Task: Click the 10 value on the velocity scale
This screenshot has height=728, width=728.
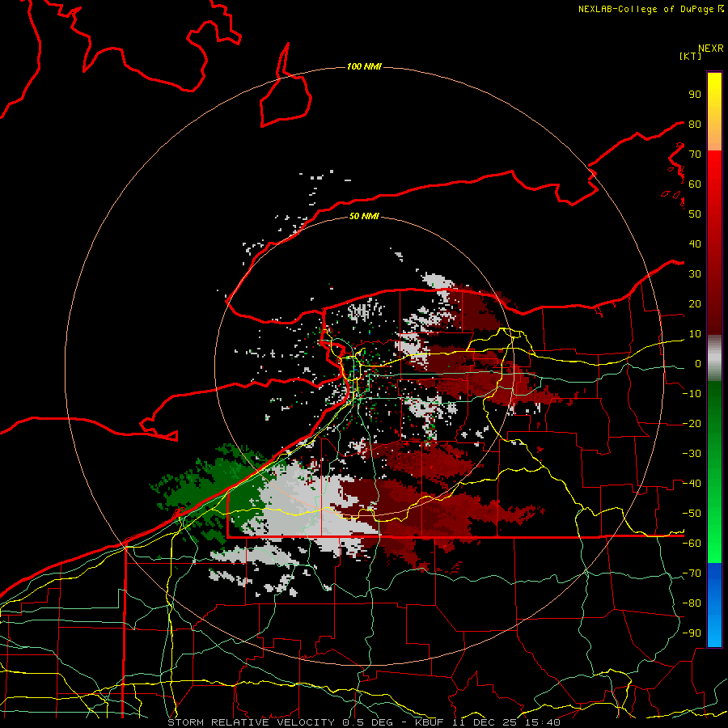Action: click(x=695, y=334)
